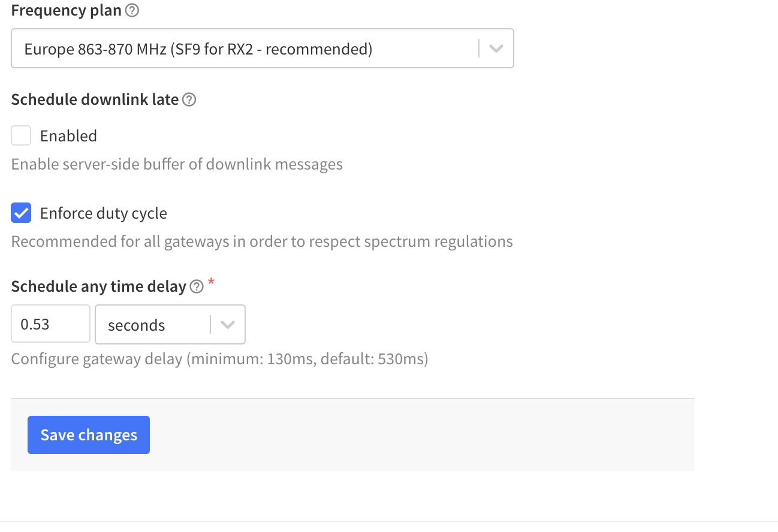Click the 'Enable server-side buffer' description text
This screenshot has width=778, height=532.
(177, 164)
